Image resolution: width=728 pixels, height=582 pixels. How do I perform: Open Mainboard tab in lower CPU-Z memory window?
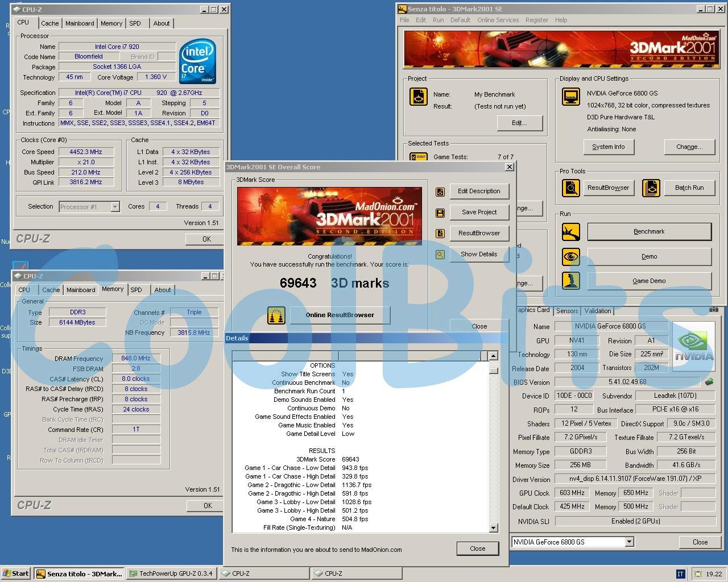(x=81, y=290)
